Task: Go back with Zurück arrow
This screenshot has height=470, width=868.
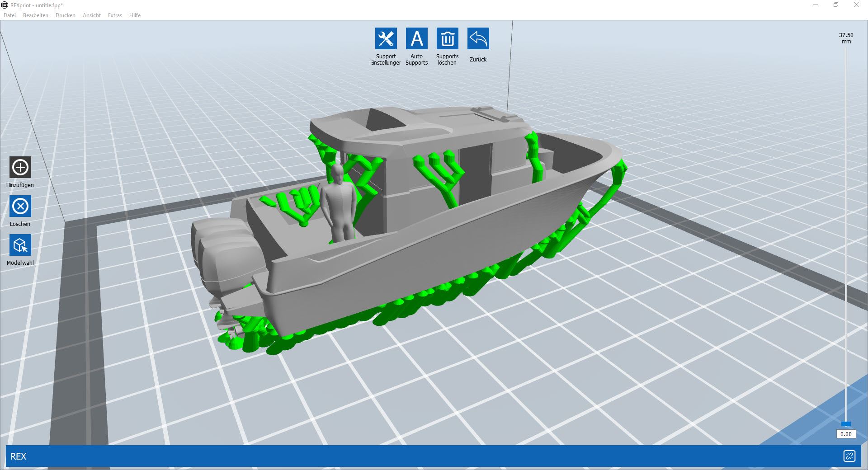Action: 478,38
